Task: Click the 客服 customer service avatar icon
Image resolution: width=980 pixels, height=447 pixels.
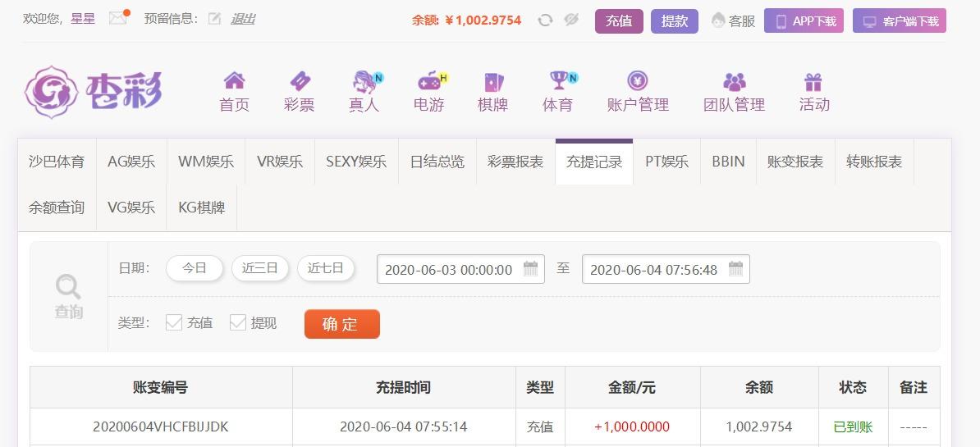Action: point(717,21)
